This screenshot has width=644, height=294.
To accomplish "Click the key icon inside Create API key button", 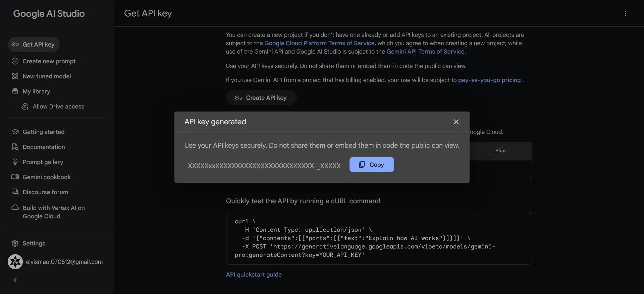I will pyautogui.click(x=238, y=98).
